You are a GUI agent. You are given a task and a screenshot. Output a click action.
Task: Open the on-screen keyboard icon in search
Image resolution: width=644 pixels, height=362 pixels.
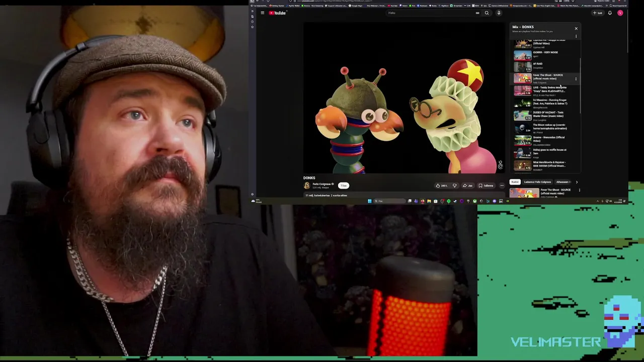pyautogui.click(x=477, y=13)
